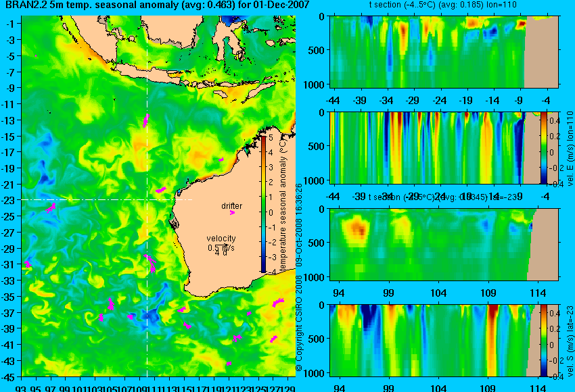The width and height of the screenshot is (575, 392).
Task: Click the drifter track near 23°S off the coast
Action: click(160, 190)
